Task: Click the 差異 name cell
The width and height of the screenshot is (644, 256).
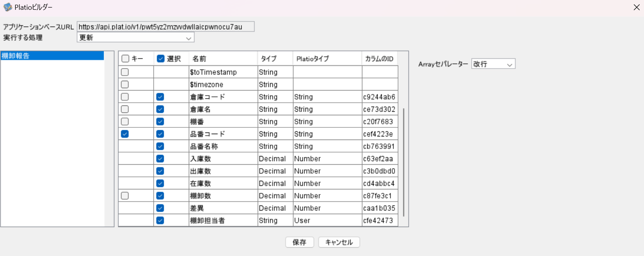Action: pyautogui.click(x=223, y=208)
